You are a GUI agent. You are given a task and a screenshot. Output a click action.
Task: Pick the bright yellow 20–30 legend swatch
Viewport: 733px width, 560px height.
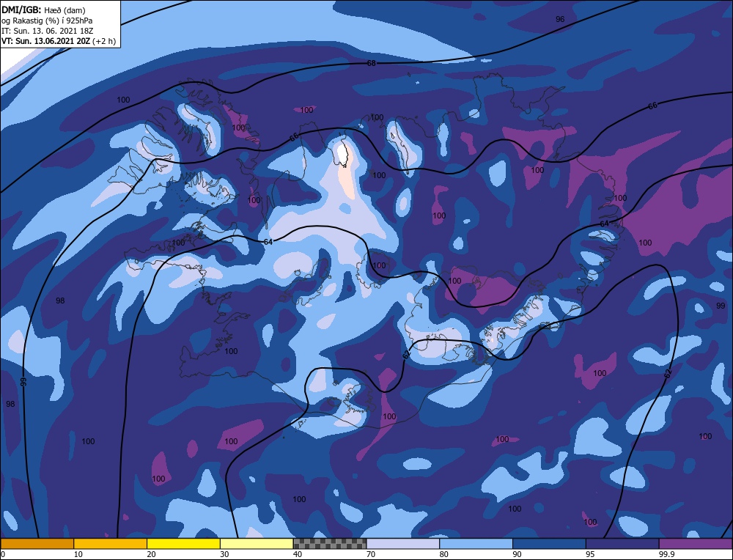pos(183,544)
